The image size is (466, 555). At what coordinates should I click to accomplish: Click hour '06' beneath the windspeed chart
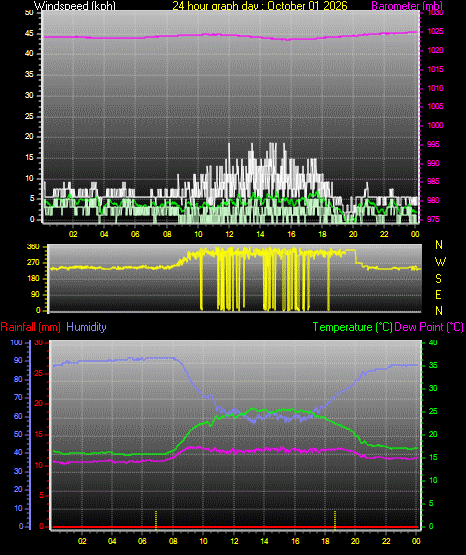136,234
